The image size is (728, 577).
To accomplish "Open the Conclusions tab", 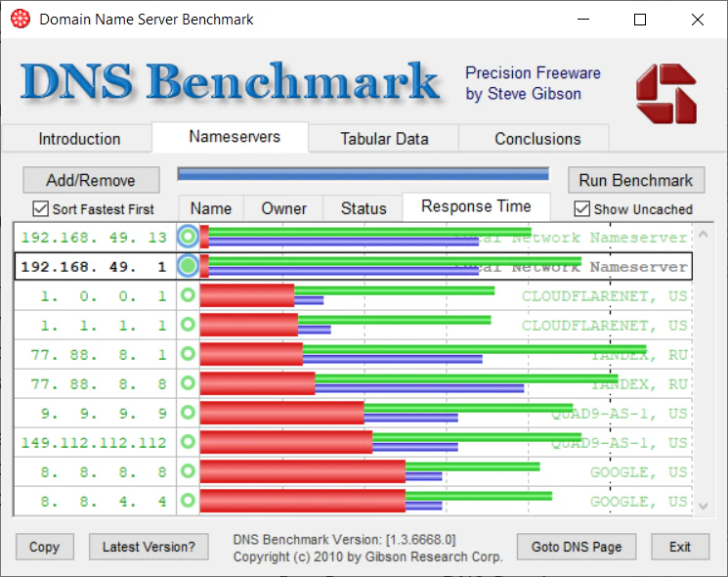I will tap(537, 139).
